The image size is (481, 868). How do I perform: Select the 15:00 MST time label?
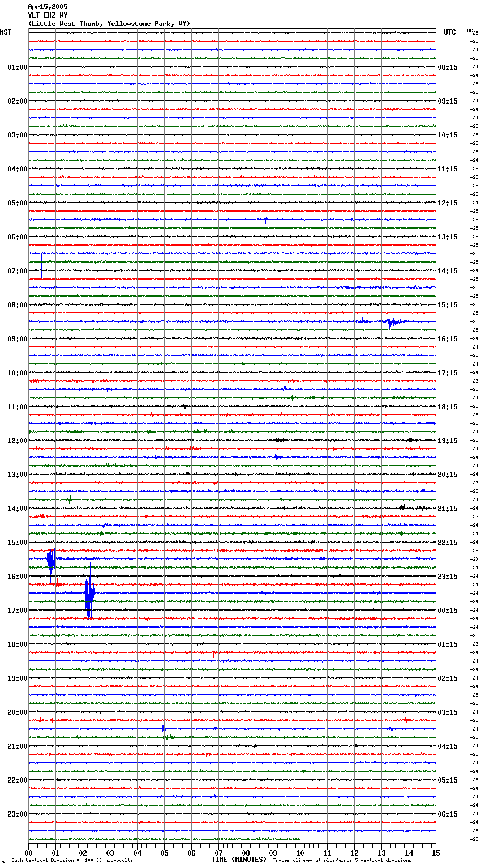pyautogui.click(x=18, y=543)
